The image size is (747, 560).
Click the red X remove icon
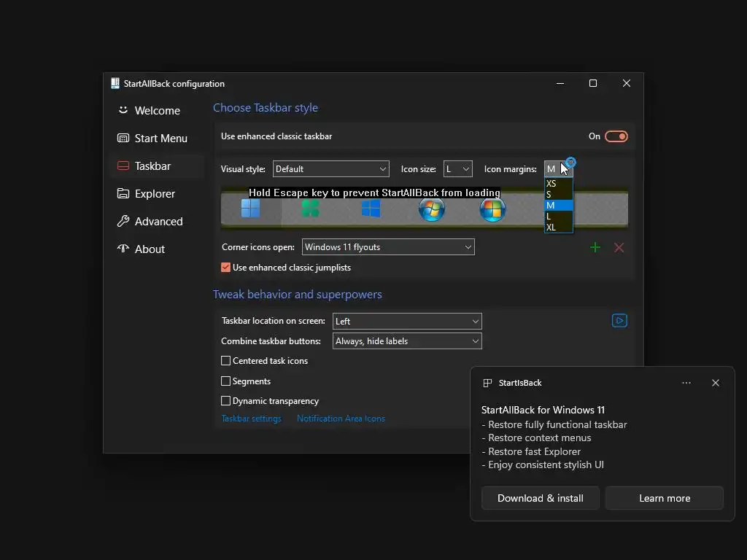pyautogui.click(x=619, y=248)
